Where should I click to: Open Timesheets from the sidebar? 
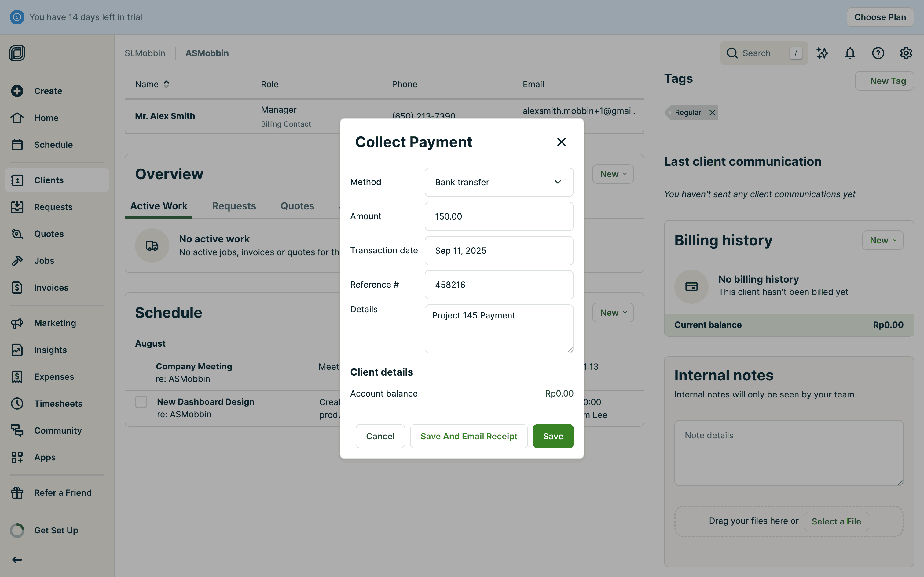58,403
